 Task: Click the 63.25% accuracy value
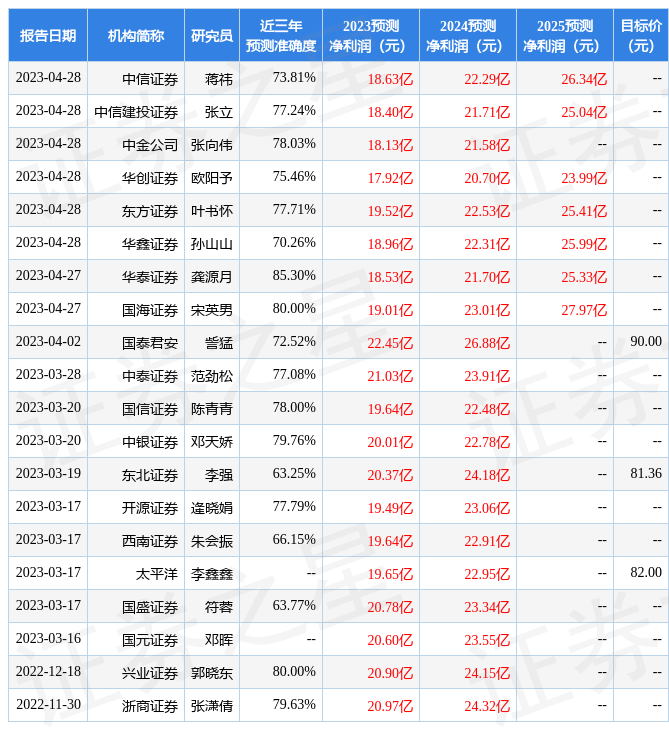pyautogui.click(x=294, y=473)
